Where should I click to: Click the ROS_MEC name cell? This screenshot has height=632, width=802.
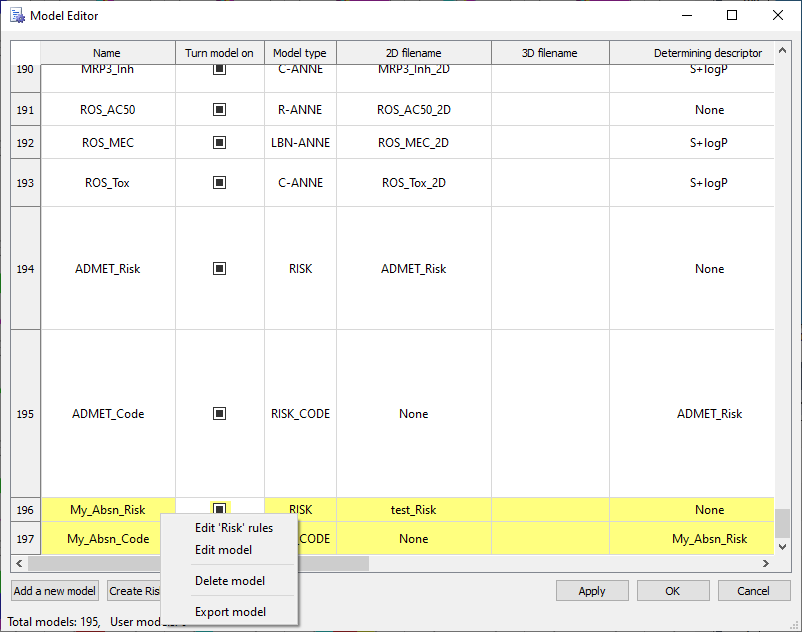pyautogui.click(x=108, y=143)
